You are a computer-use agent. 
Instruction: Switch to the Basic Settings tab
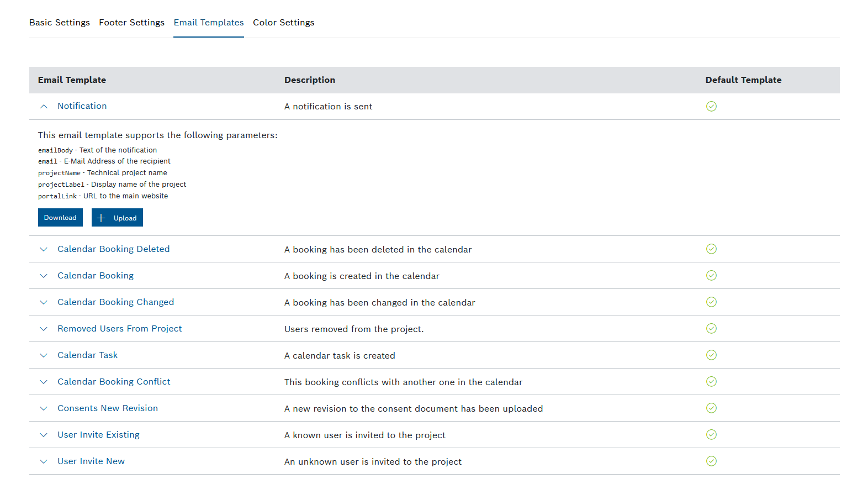[60, 23]
